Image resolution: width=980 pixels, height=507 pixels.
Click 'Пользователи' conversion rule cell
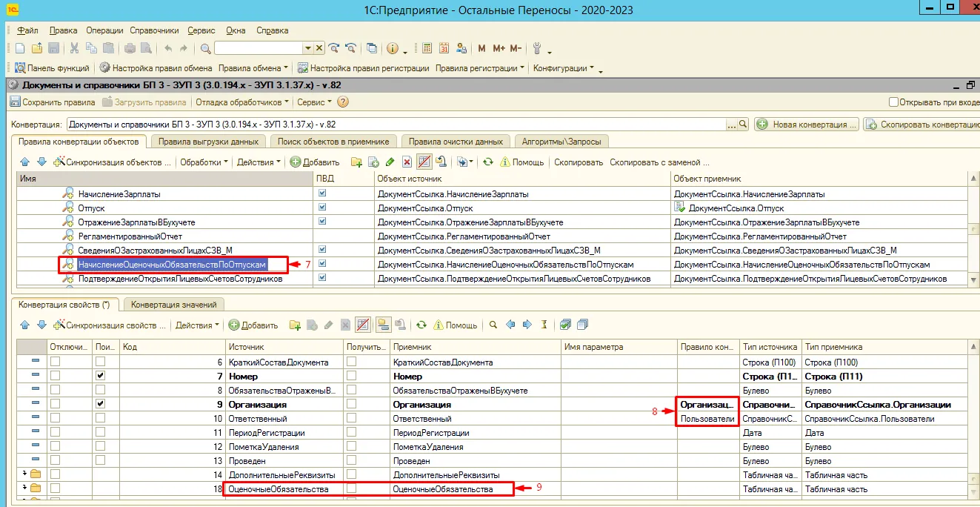pos(707,418)
